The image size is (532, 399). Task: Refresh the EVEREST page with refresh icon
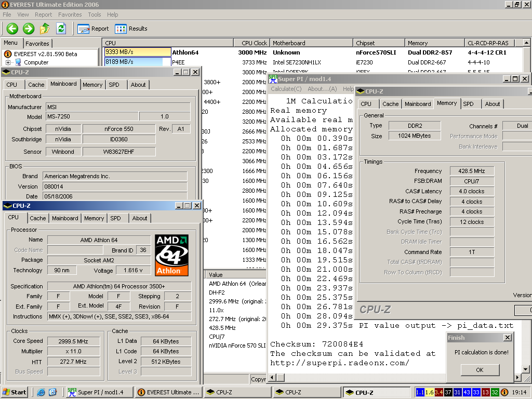pos(61,29)
